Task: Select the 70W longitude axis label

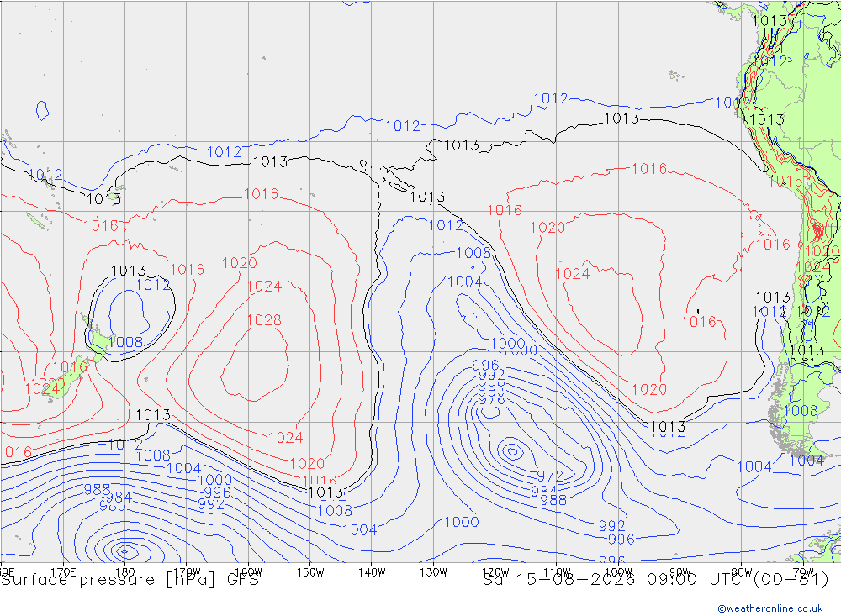Action: coord(803,572)
